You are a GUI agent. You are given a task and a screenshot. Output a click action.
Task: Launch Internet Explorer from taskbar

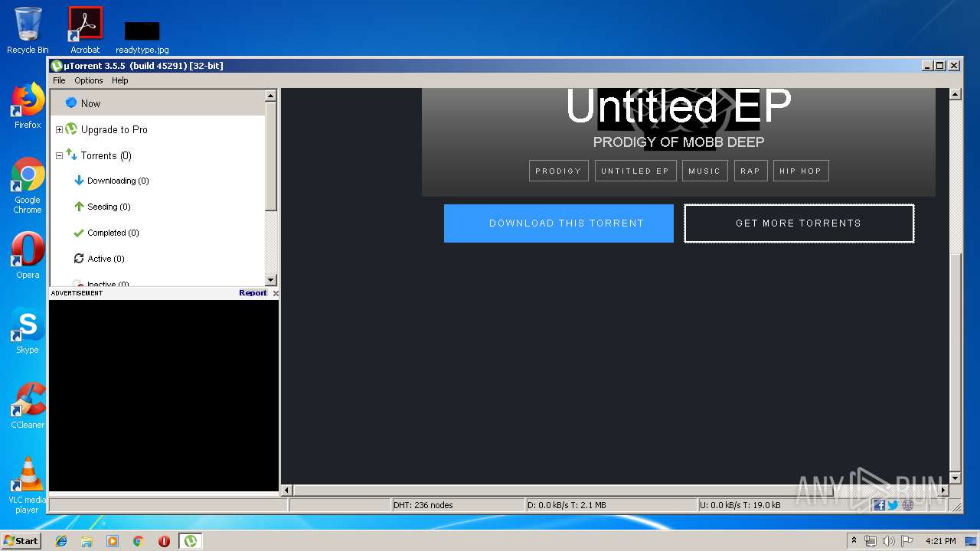pyautogui.click(x=61, y=541)
